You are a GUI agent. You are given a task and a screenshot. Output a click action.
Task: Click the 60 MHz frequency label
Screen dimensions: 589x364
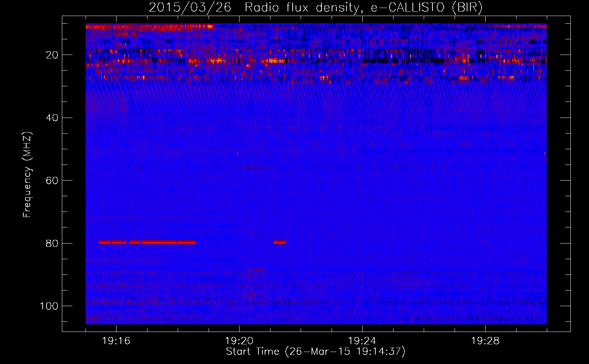52,181
